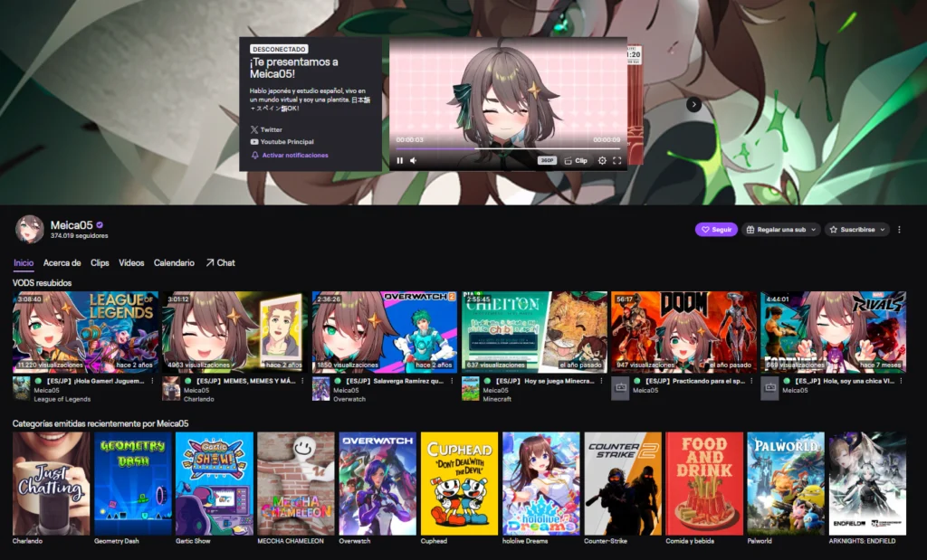Click the bell icon beside Activar notificaciones
Viewport: 927px width, 560px height.
[x=254, y=156]
